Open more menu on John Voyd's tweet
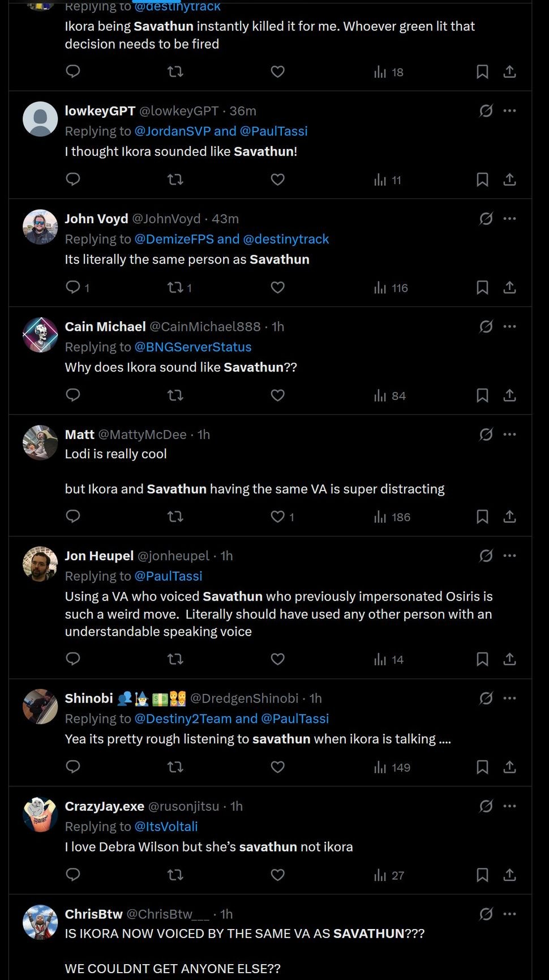 (509, 219)
